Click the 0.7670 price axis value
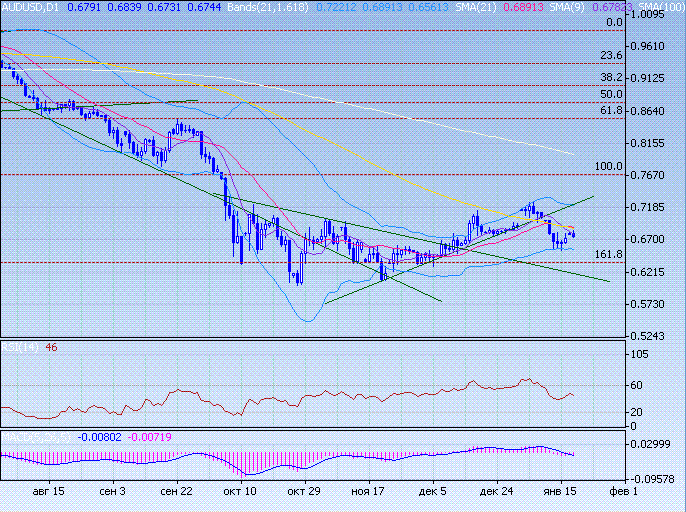The height and width of the screenshot is (512, 686). pyautogui.click(x=651, y=175)
